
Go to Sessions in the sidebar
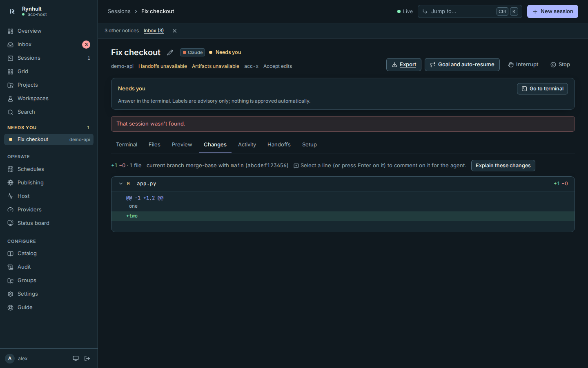click(49, 58)
